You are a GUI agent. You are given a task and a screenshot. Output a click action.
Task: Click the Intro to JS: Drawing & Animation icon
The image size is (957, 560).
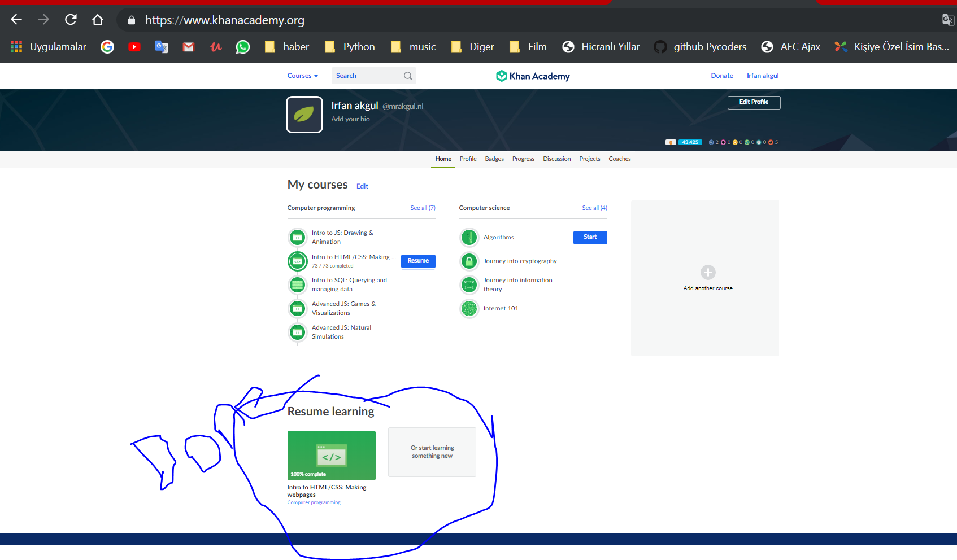coord(298,238)
